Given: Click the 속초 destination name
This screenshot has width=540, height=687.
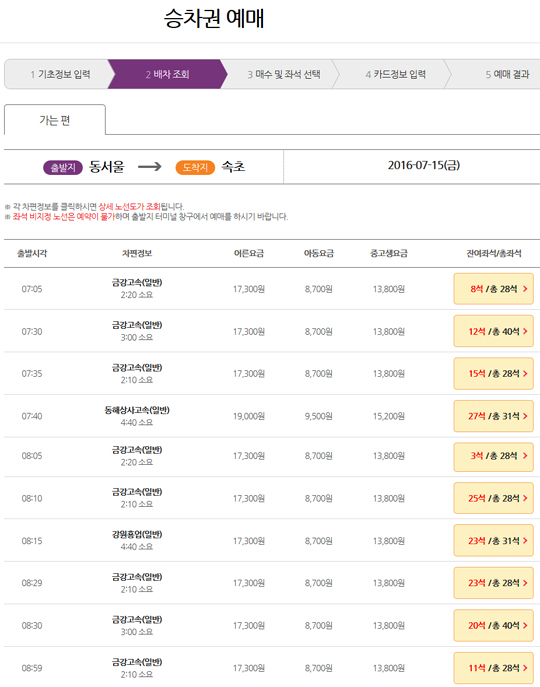Looking at the screenshot, I should (x=233, y=167).
